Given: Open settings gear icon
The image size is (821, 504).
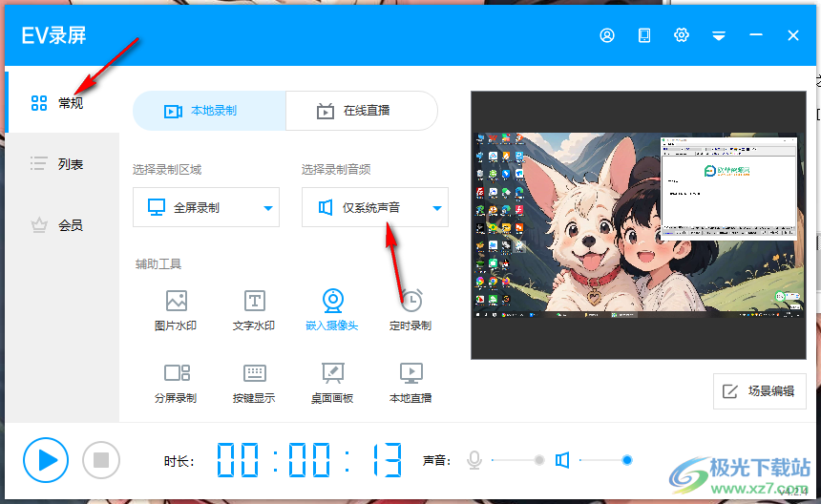Looking at the screenshot, I should pos(682,35).
